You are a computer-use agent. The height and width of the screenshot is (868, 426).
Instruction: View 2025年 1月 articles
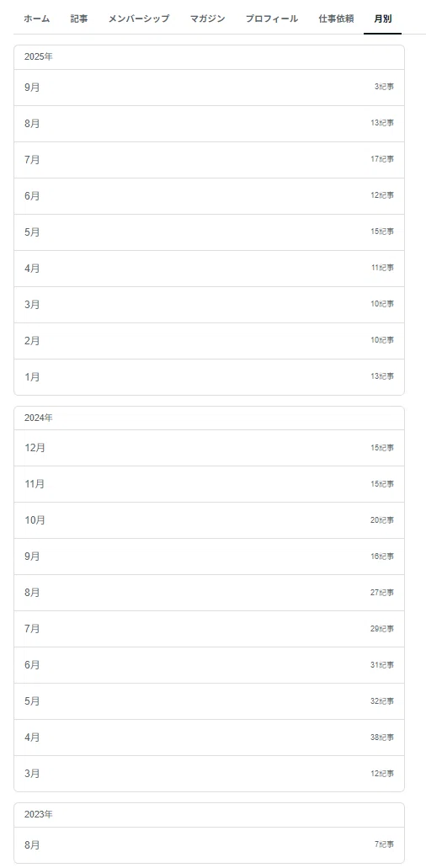click(209, 377)
